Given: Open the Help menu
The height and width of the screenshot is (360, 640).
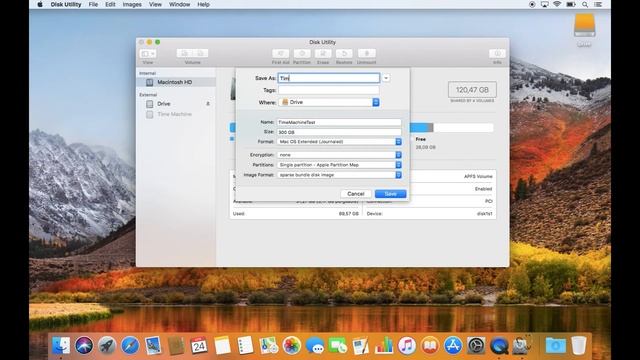Looking at the screenshot, I should coord(203,4).
